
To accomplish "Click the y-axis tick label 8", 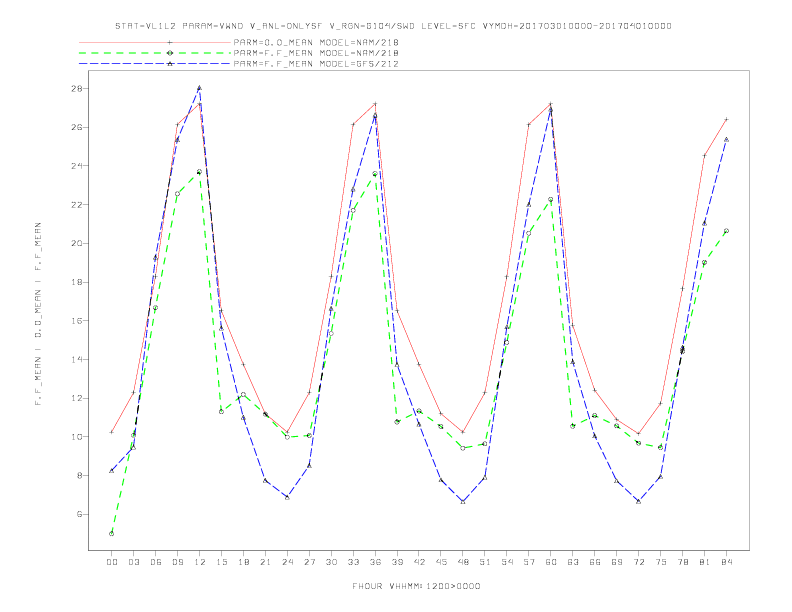I will pyautogui.click(x=80, y=476).
